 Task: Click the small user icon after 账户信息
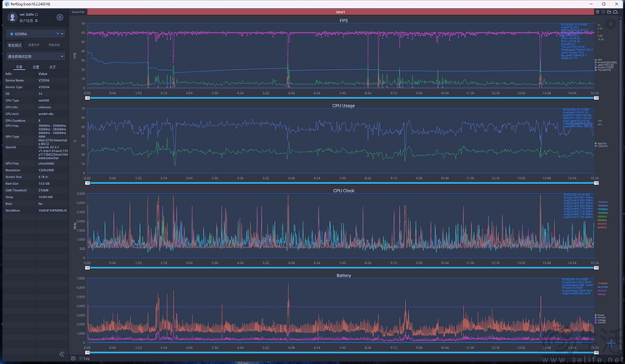[x=37, y=20]
